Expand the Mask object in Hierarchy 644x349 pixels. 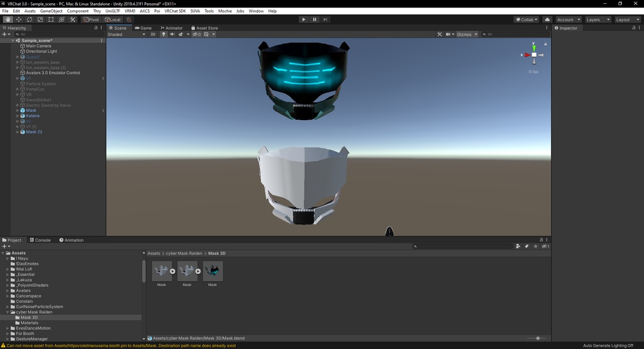pos(18,111)
